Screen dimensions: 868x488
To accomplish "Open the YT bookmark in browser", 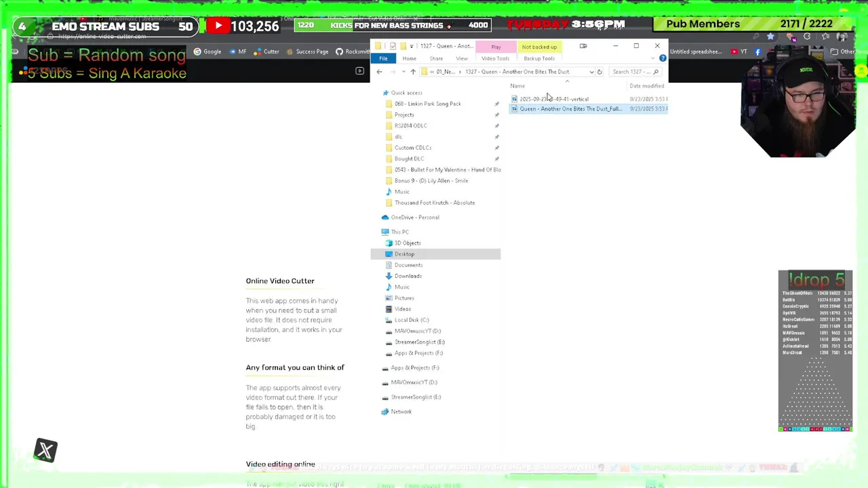I will tap(739, 52).
